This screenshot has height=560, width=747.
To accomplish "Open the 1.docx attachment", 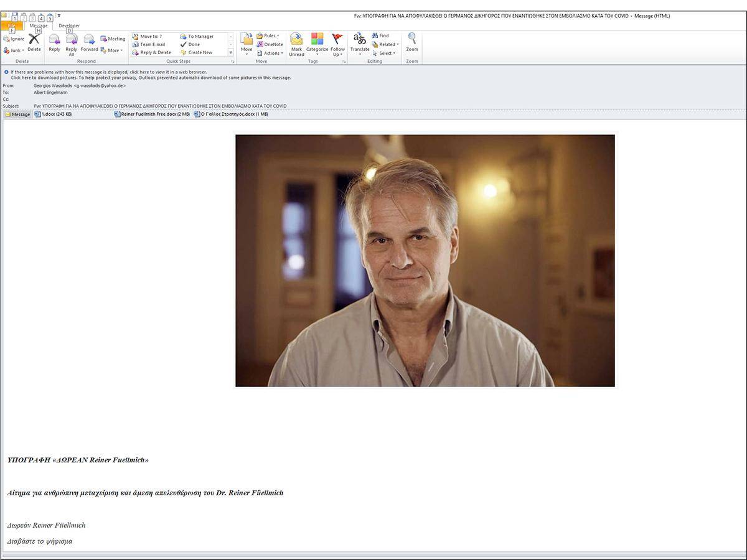I will click(54, 114).
